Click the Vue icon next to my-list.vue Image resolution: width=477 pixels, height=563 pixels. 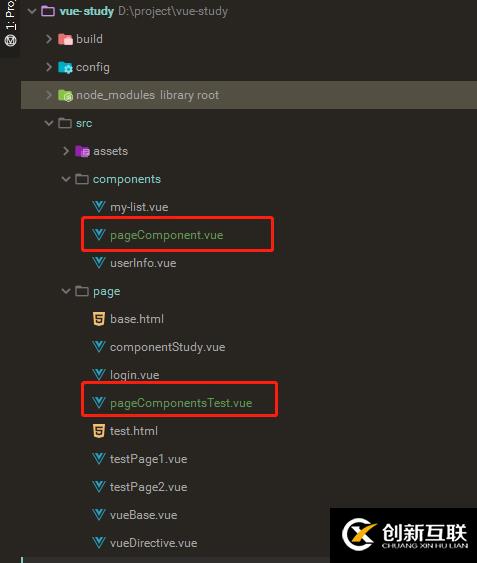pyautogui.click(x=99, y=207)
